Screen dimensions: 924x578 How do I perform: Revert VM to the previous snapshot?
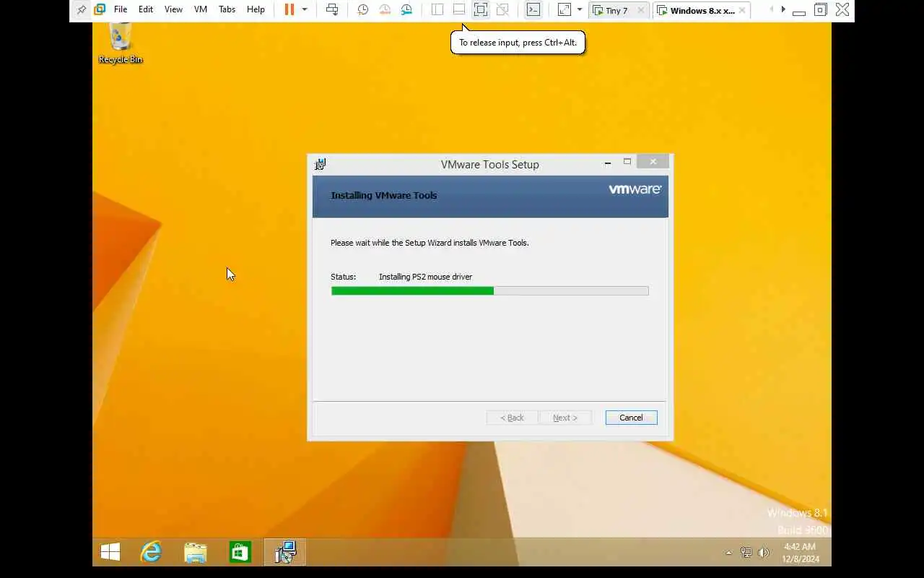point(385,9)
